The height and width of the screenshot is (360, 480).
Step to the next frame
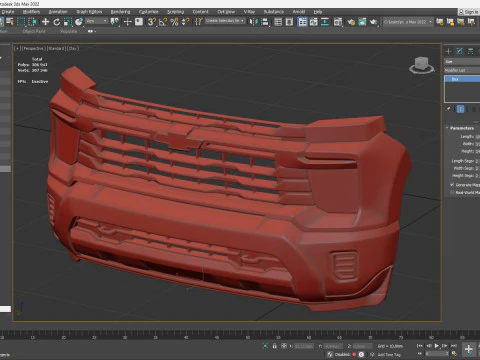(445, 346)
